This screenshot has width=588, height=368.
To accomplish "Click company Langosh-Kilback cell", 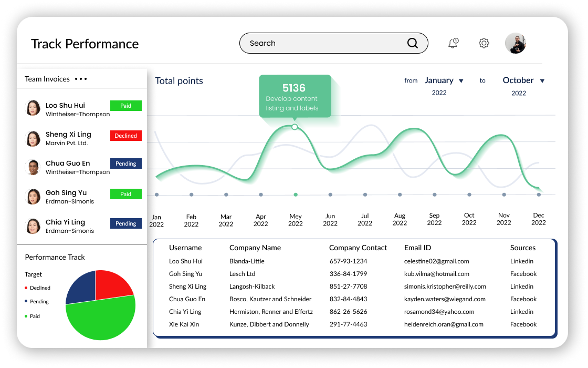I will coord(252,287).
